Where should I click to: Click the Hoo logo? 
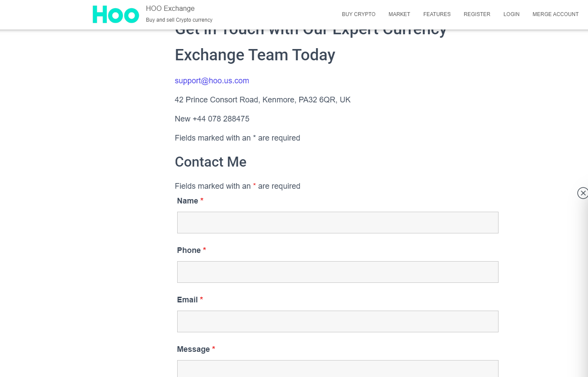(116, 14)
